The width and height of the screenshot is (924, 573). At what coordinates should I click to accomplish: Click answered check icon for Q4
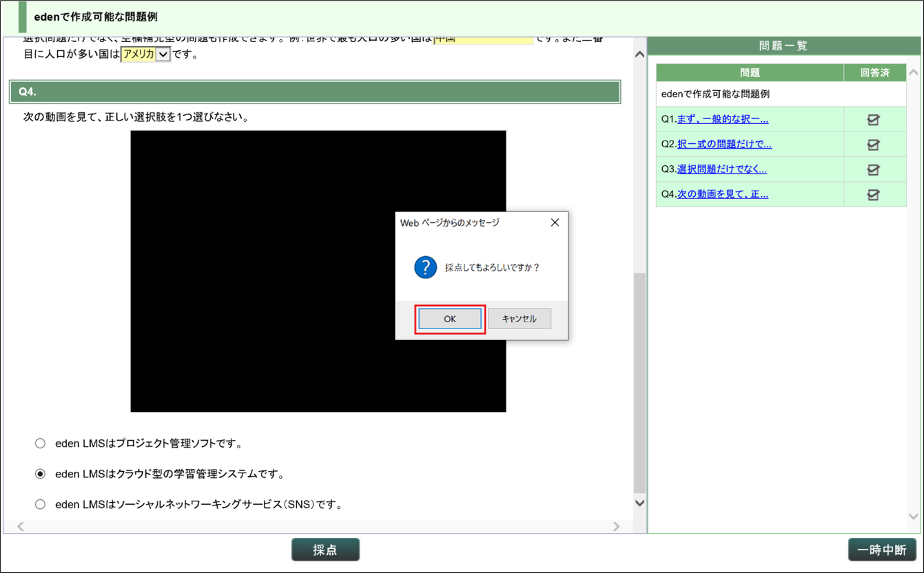[x=873, y=195]
